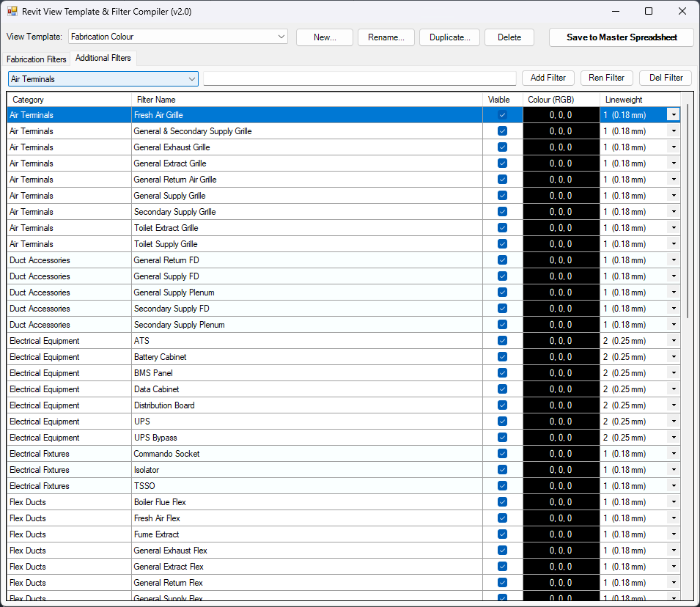The width and height of the screenshot is (700, 607).
Task: Toggle Visible checkbox for Commando Socket
Action: 502,453
